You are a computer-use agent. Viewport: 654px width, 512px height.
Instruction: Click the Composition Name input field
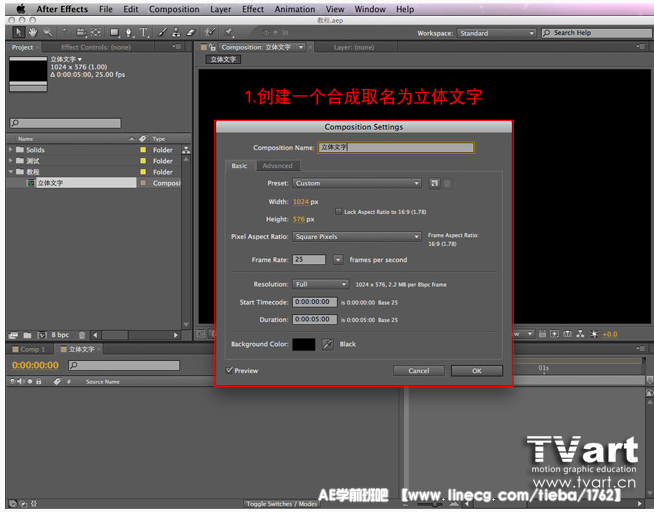pyautogui.click(x=396, y=147)
